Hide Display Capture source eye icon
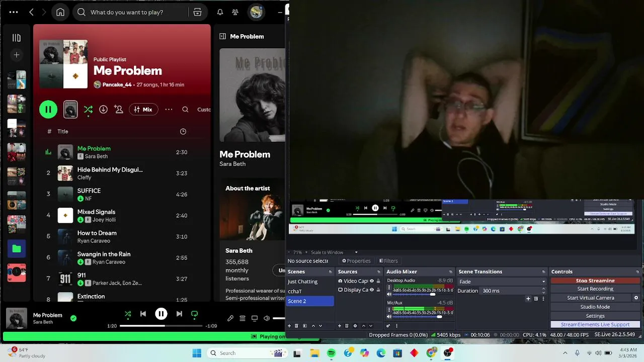The height and width of the screenshot is (362, 644). [372, 290]
